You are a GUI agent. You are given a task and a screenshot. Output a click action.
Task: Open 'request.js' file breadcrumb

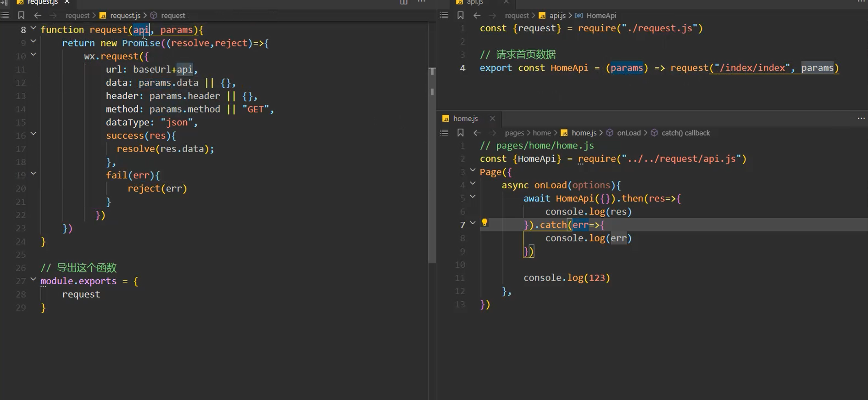tap(125, 16)
